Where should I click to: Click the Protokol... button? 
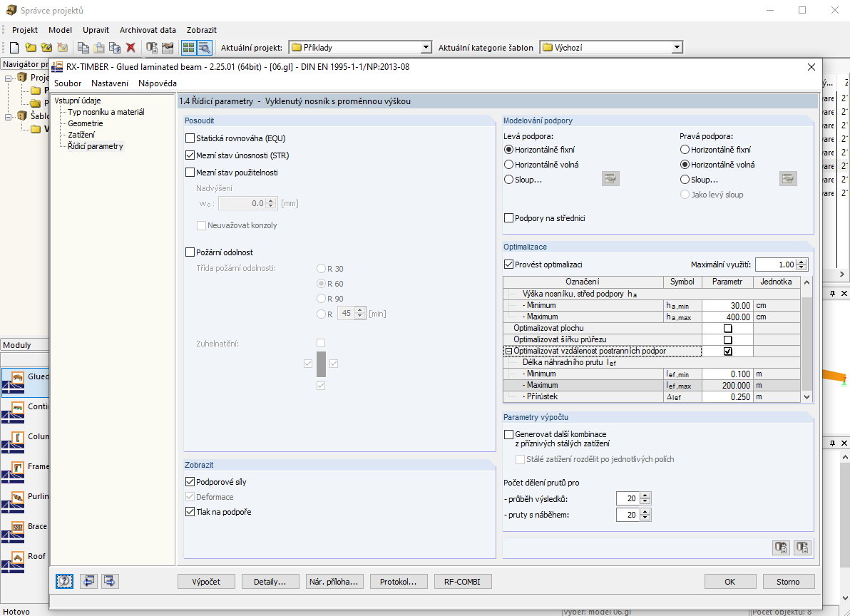[x=399, y=582]
